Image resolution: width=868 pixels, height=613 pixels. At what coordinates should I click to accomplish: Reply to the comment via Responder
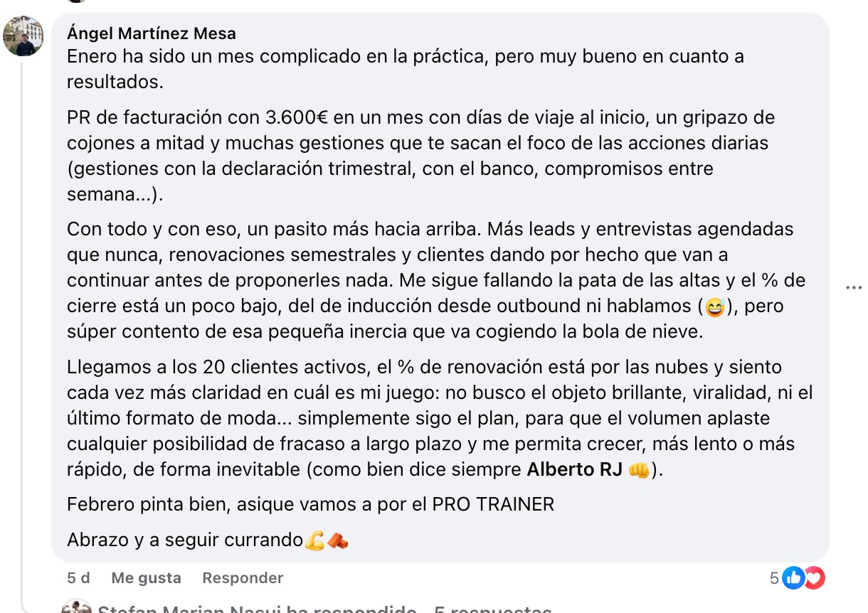click(243, 578)
